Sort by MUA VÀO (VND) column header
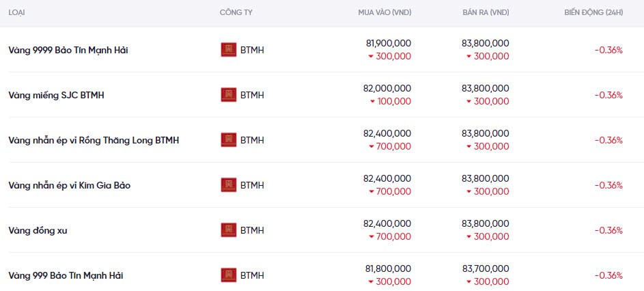 [384, 12]
